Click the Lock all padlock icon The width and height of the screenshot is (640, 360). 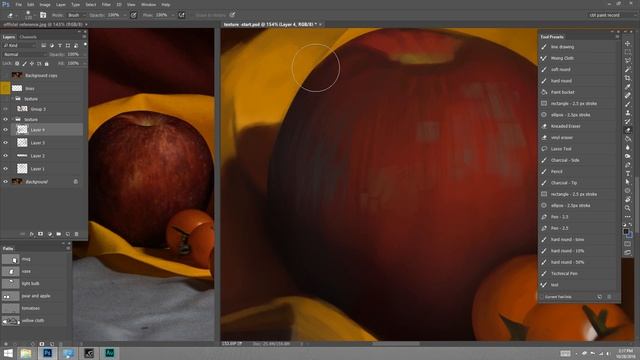(x=47, y=64)
